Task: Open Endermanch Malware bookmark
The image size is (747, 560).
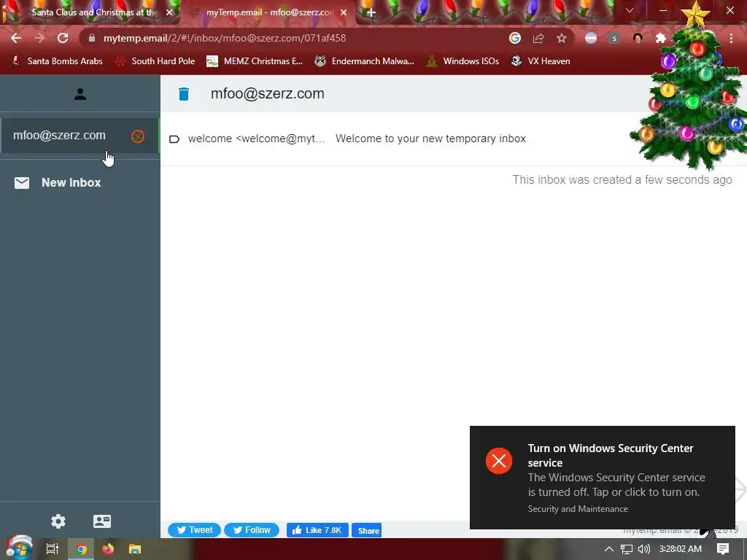Action: coord(365,61)
